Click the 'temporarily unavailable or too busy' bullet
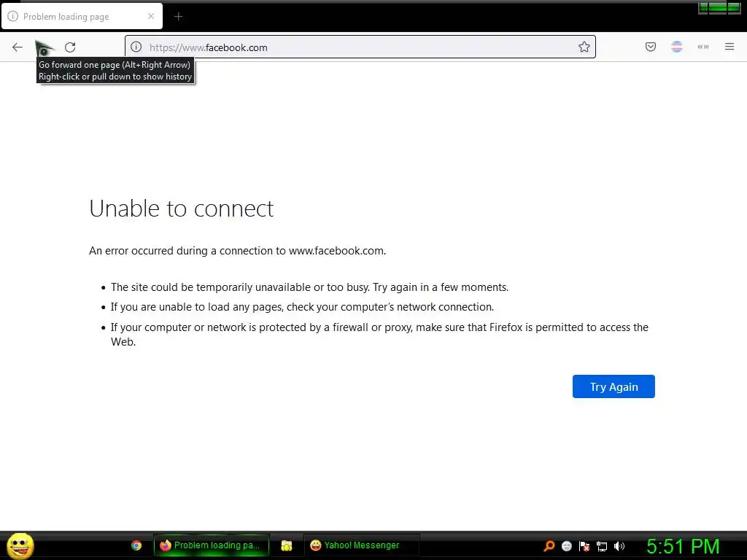The image size is (747, 560). point(309,287)
